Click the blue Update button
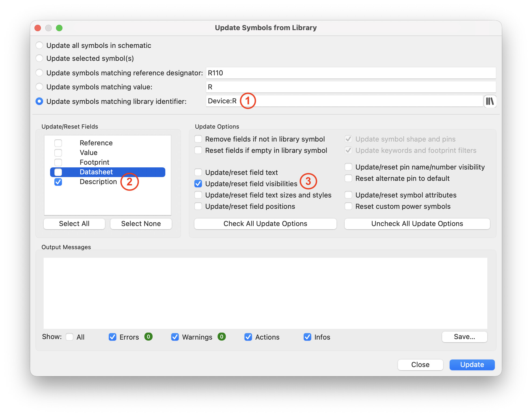 472,365
